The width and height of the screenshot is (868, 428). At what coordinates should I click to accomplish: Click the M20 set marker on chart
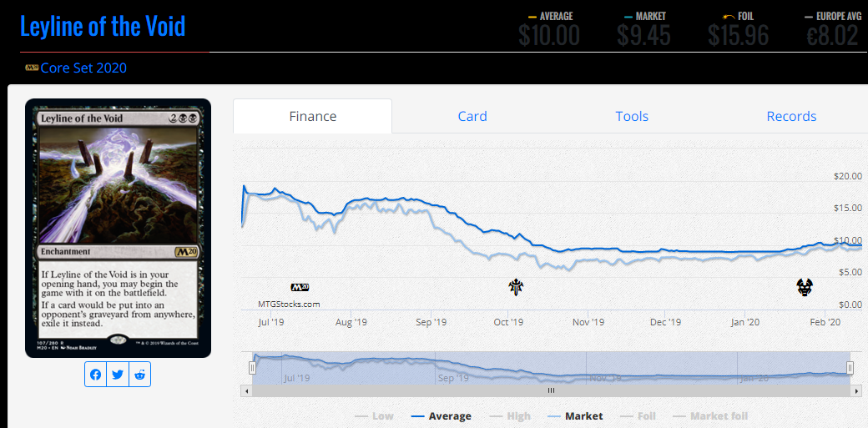click(300, 287)
